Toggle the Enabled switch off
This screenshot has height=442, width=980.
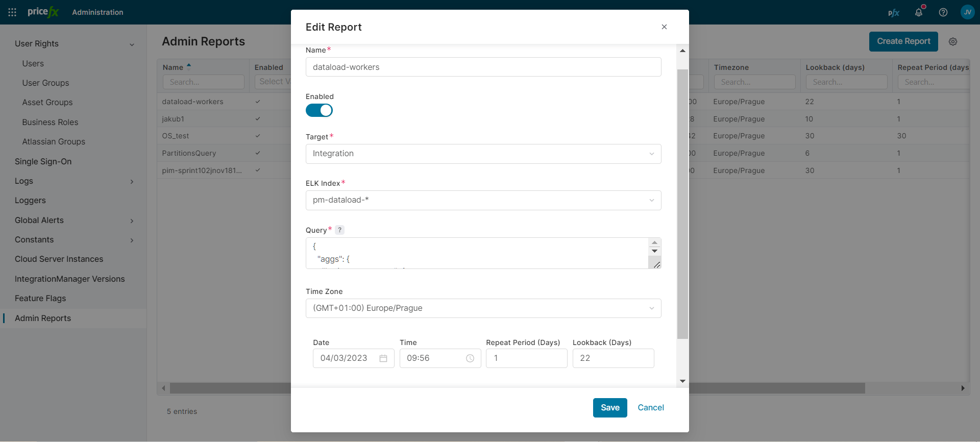coord(319,111)
